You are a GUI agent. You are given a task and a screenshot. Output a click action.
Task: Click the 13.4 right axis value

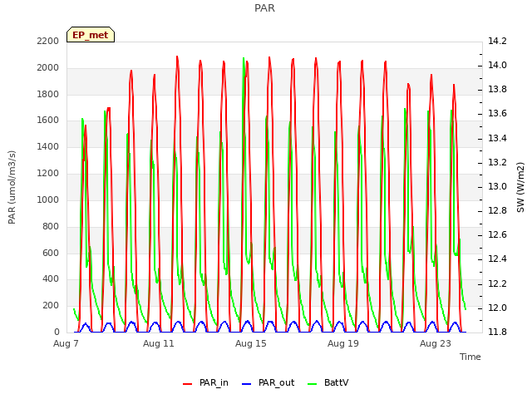pos(497,138)
